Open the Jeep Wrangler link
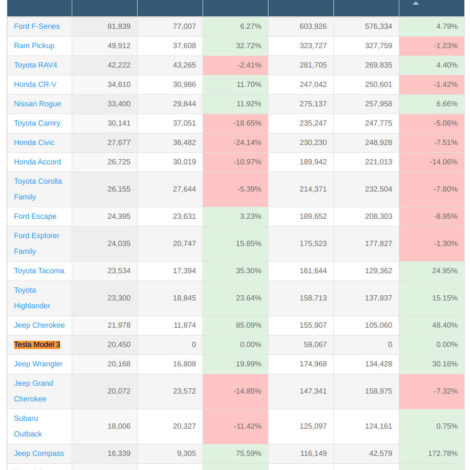 (38, 364)
